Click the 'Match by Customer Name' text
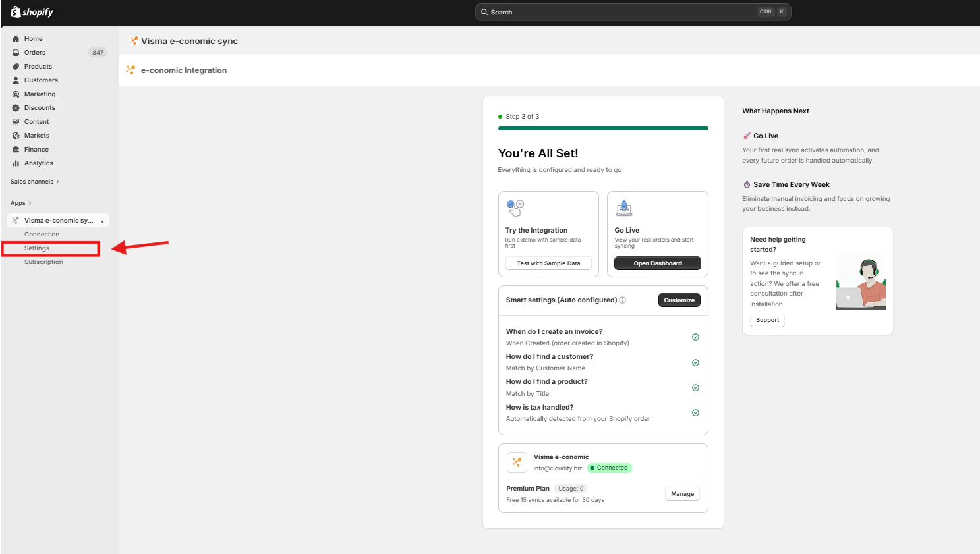 click(x=546, y=368)
